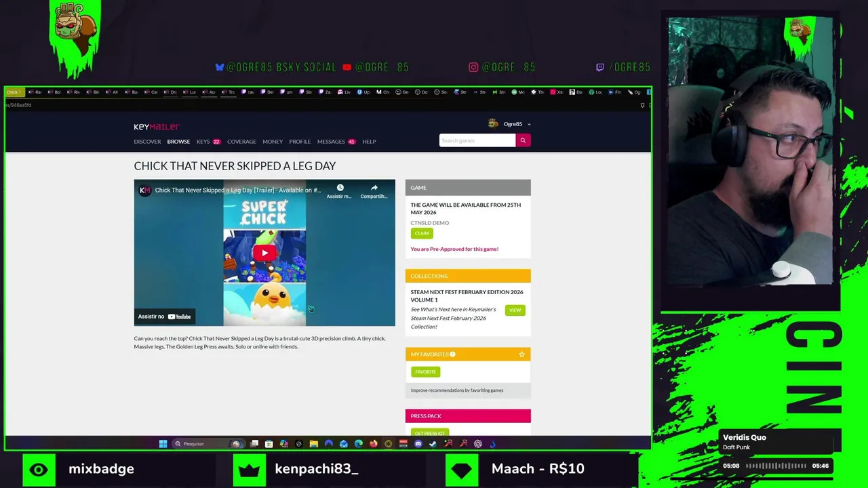
Task: Click the KM channel icon on the video
Action: pyautogui.click(x=144, y=190)
